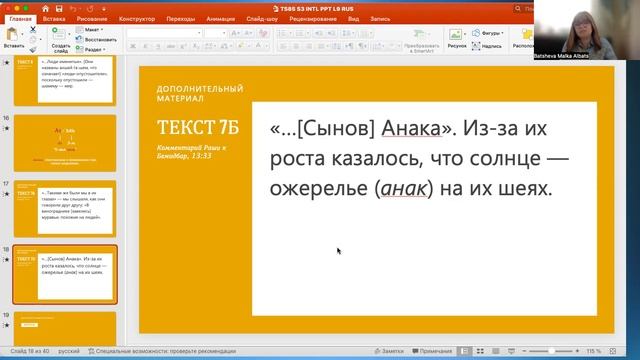Click the Фигуры shapes icon

(476, 33)
